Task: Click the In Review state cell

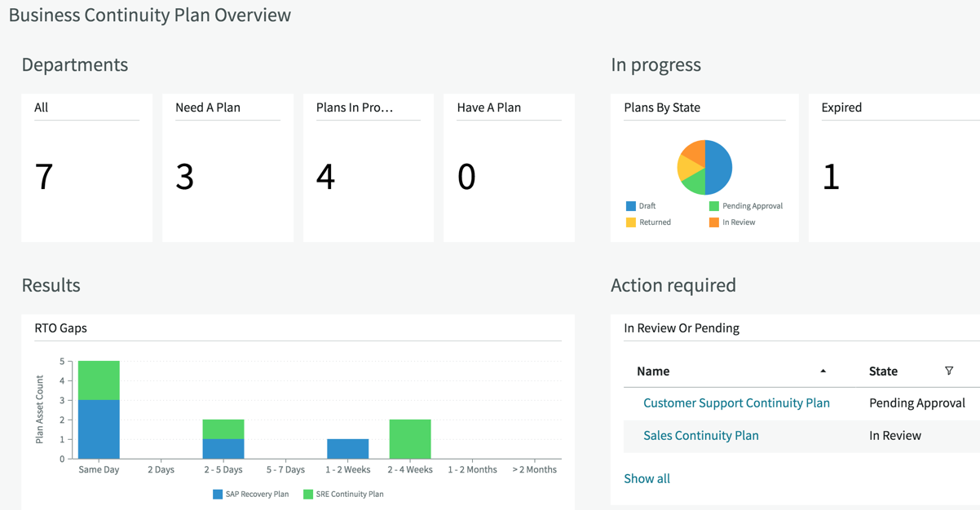Action: click(x=895, y=436)
